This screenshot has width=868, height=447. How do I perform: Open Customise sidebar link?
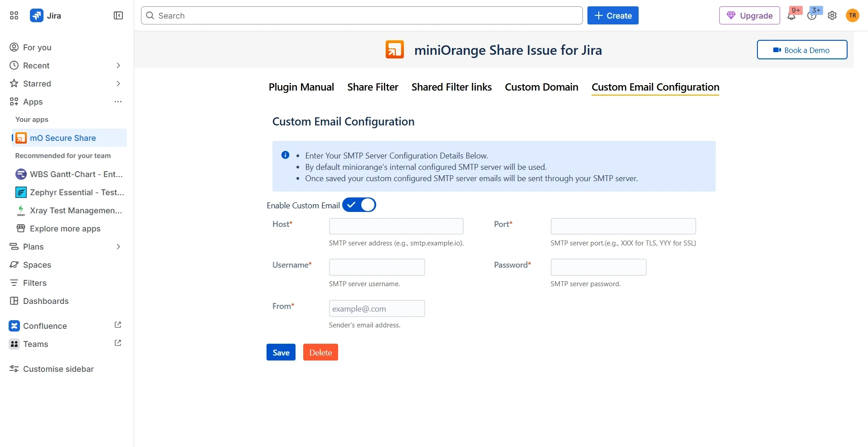pos(58,369)
